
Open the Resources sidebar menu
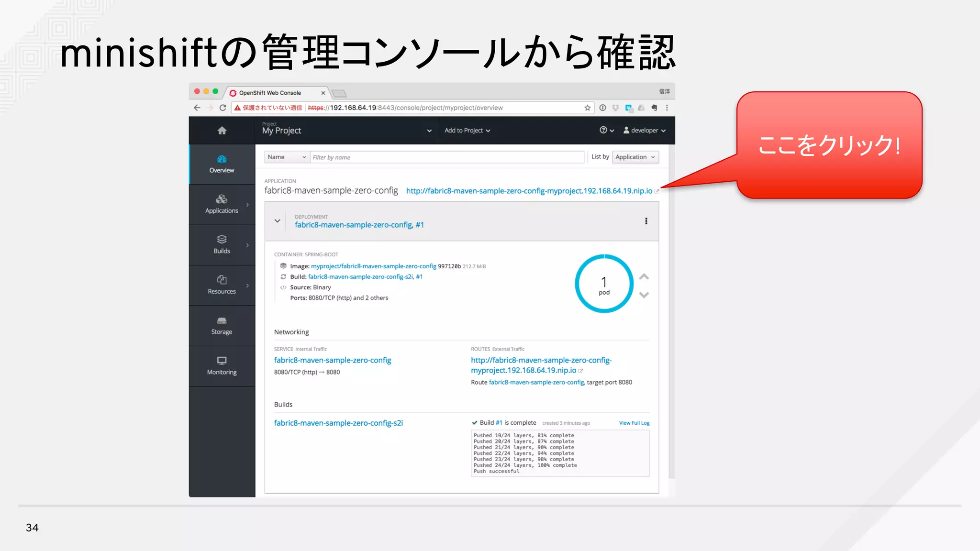[222, 286]
